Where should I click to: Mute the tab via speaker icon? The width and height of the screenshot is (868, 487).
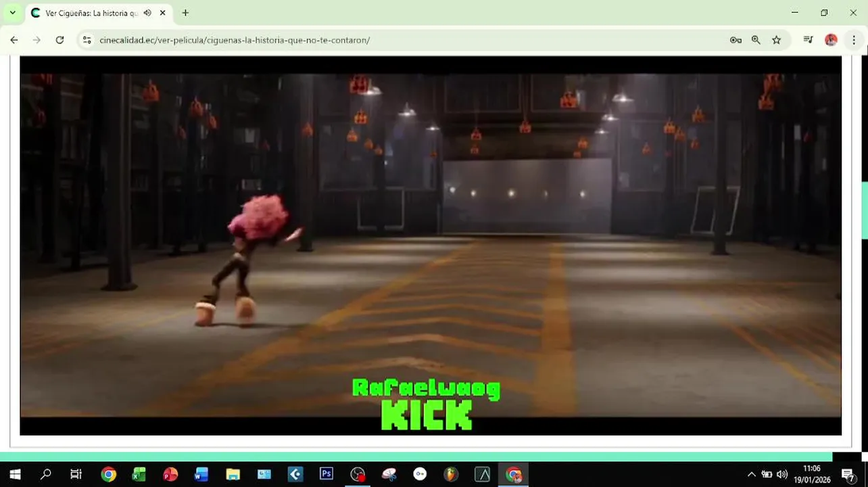coord(147,13)
